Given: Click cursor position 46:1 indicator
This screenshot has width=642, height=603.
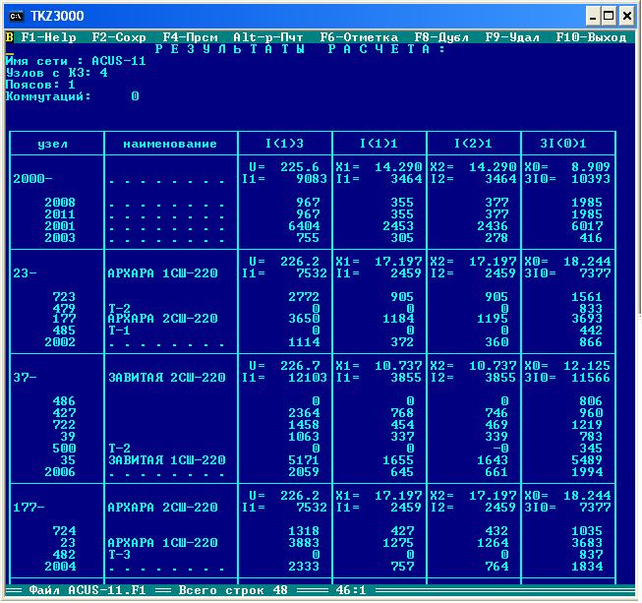Looking at the screenshot, I should (x=351, y=590).
